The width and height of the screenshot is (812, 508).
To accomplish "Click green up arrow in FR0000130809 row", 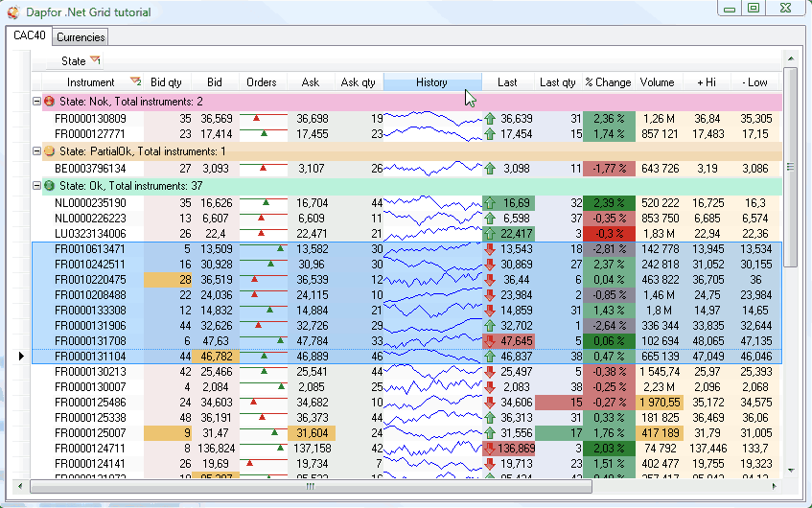I will tap(490, 119).
